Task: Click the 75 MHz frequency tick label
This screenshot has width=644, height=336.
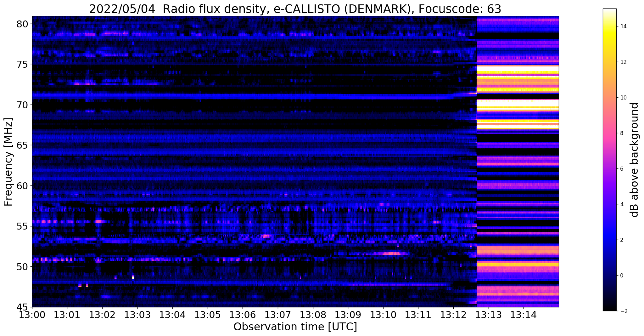Action: tap(22, 65)
